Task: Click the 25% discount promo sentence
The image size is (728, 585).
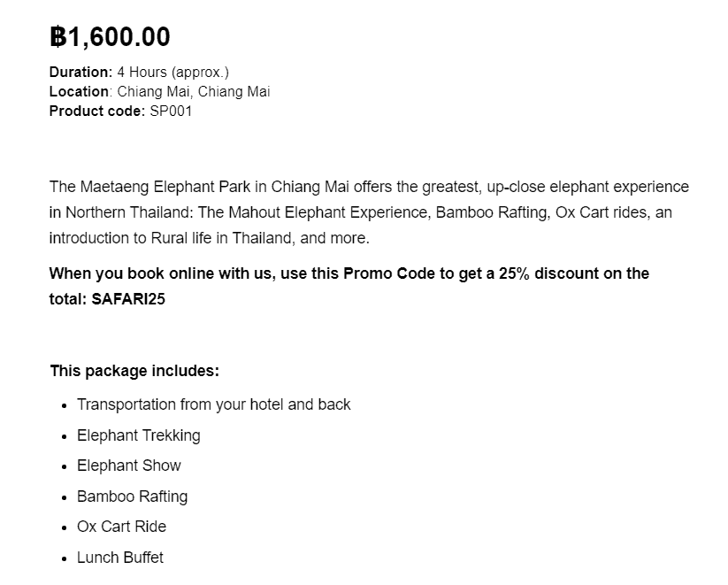Action: point(349,286)
